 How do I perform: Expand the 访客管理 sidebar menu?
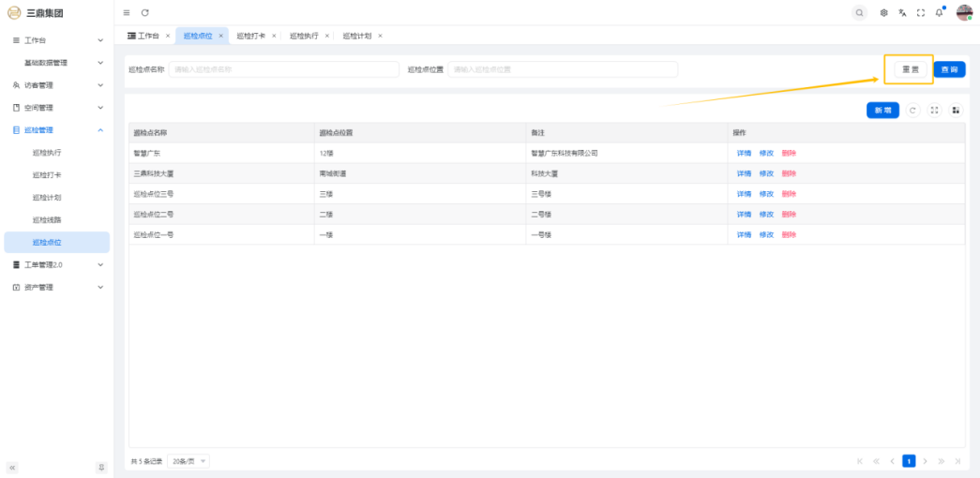pyautogui.click(x=100, y=85)
